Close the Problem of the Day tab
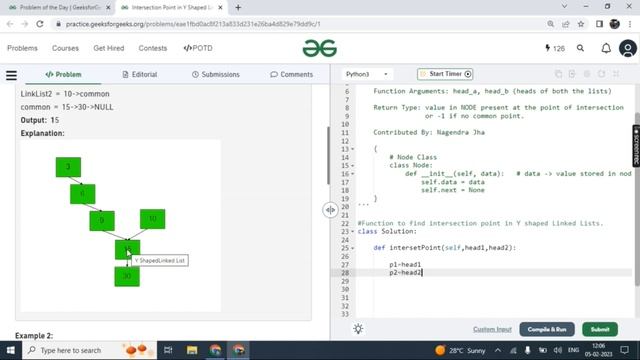 [x=108, y=7]
